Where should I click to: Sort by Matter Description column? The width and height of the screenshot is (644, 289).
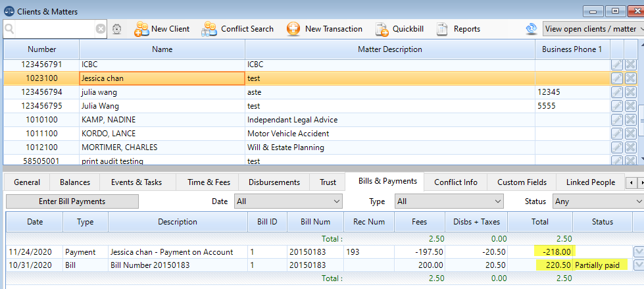(390, 49)
